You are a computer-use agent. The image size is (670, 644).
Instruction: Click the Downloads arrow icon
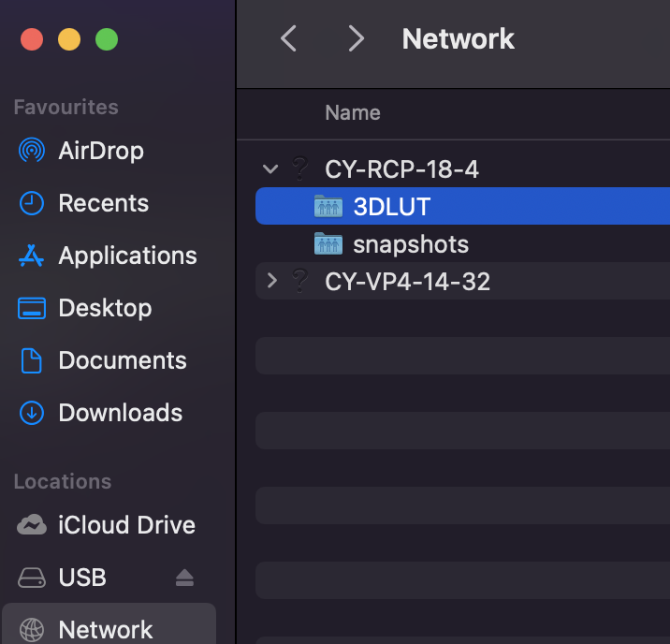(32, 413)
